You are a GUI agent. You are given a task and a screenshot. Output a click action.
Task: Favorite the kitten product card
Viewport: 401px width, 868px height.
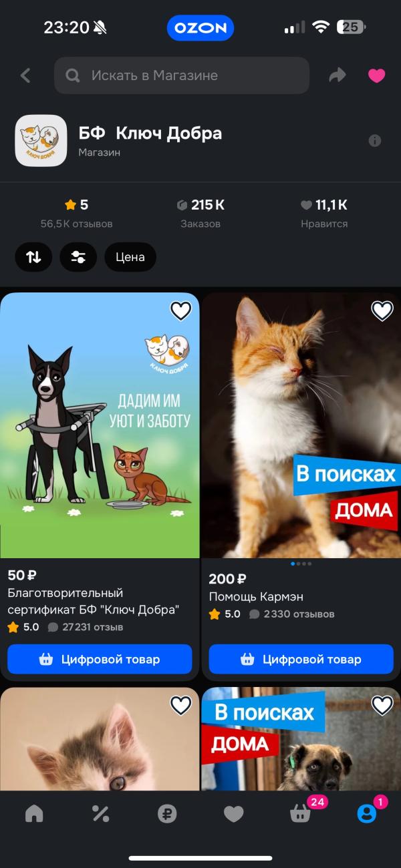click(x=181, y=705)
